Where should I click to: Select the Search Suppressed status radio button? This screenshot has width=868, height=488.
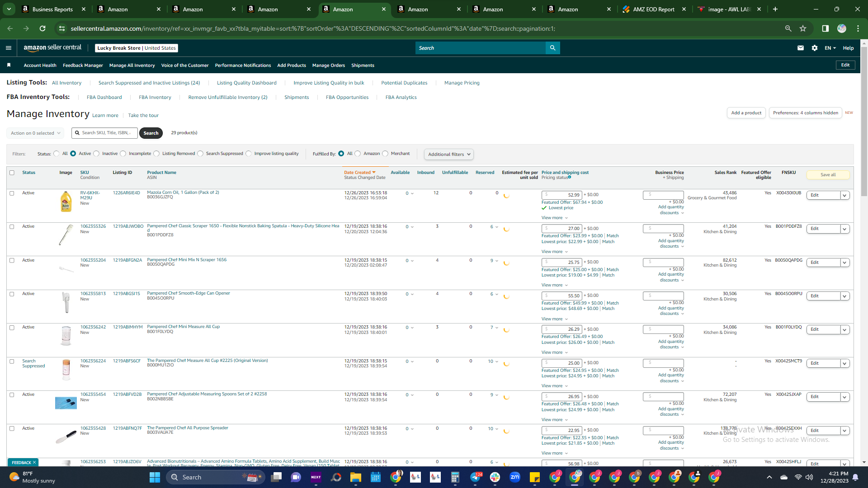tap(200, 154)
